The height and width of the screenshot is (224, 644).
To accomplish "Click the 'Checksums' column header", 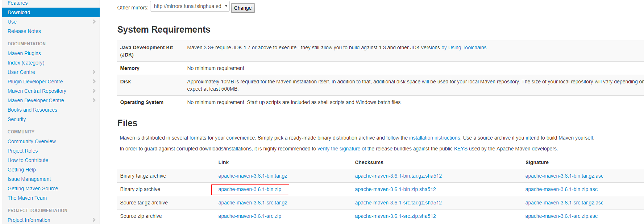I will coord(369,162).
